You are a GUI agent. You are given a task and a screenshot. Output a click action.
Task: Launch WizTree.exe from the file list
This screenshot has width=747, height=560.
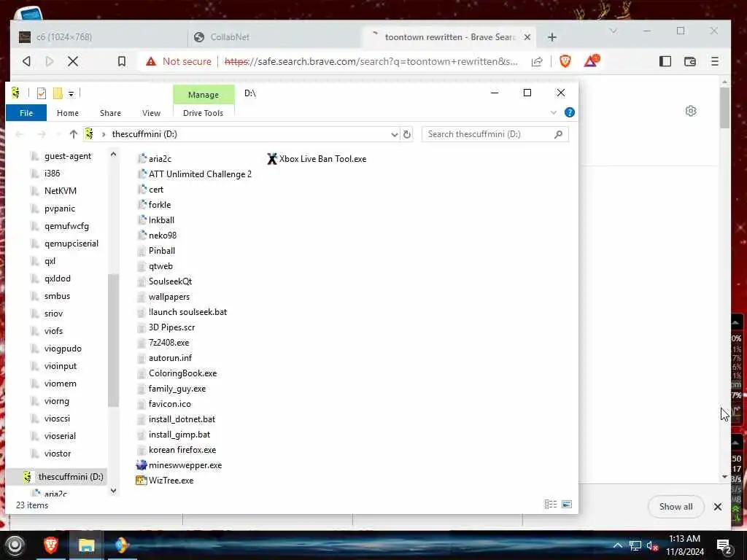[x=165, y=481]
